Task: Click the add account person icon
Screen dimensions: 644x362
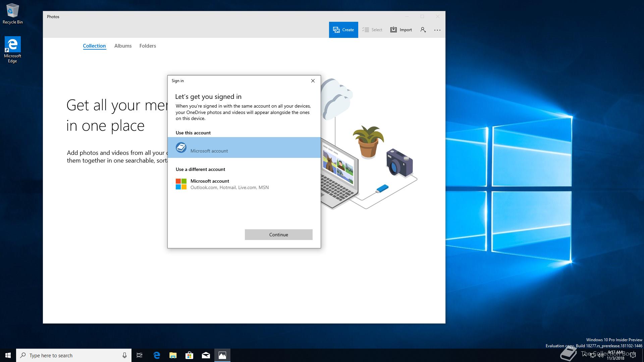Action: [x=423, y=30]
